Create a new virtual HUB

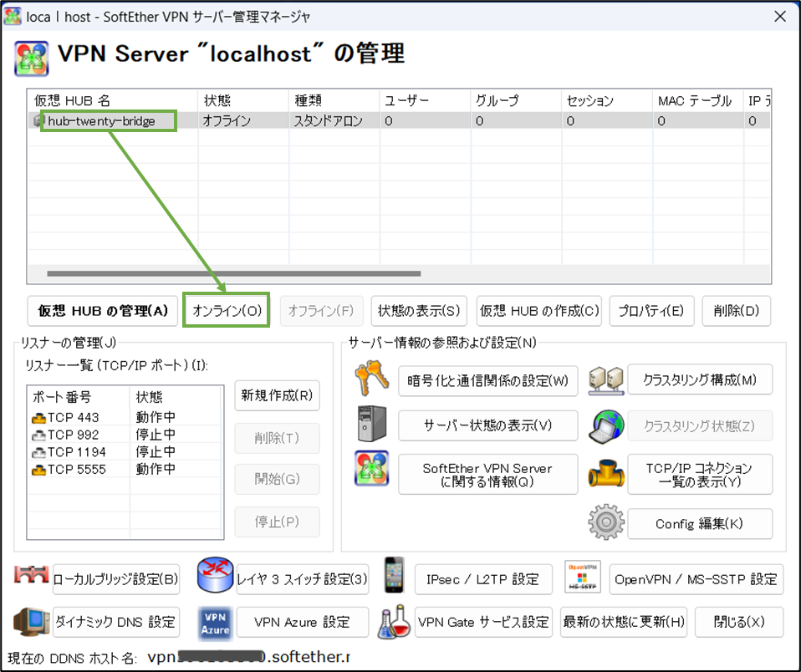click(x=539, y=311)
